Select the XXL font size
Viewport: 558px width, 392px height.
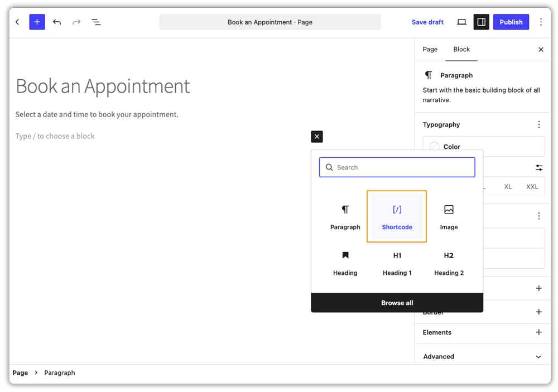pos(532,187)
